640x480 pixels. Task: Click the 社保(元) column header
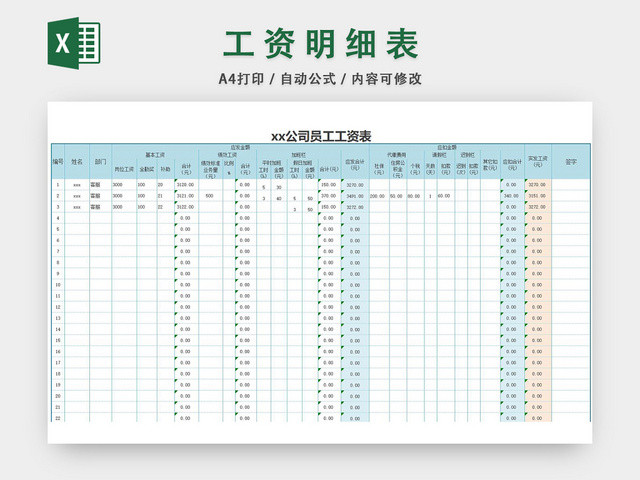point(379,169)
